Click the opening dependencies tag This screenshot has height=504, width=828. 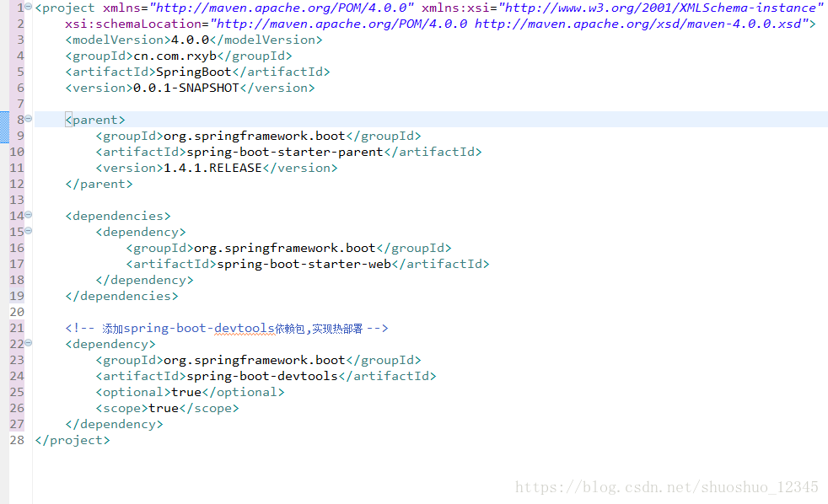coord(118,217)
